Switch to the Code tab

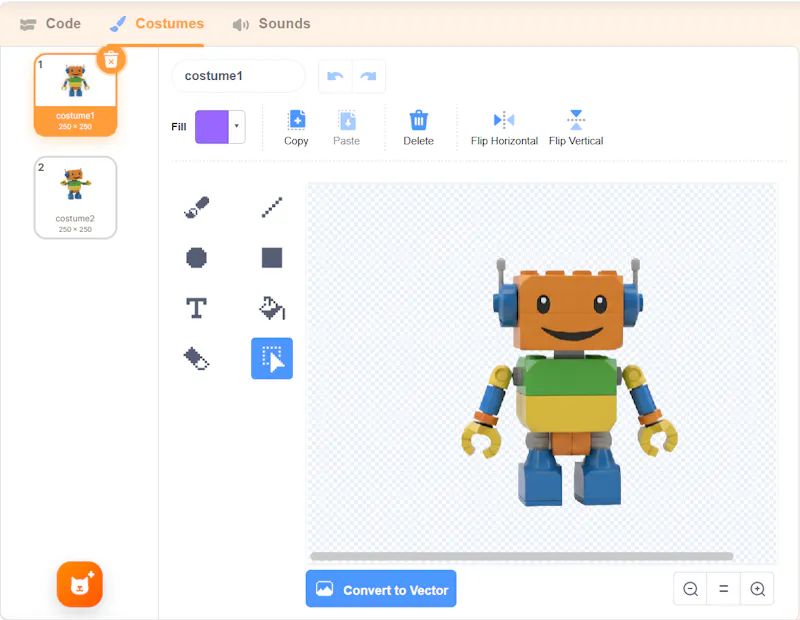tap(51, 23)
